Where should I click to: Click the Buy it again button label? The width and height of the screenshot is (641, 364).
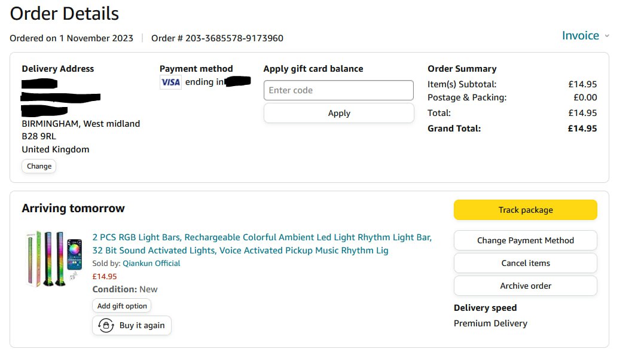click(x=142, y=326)
